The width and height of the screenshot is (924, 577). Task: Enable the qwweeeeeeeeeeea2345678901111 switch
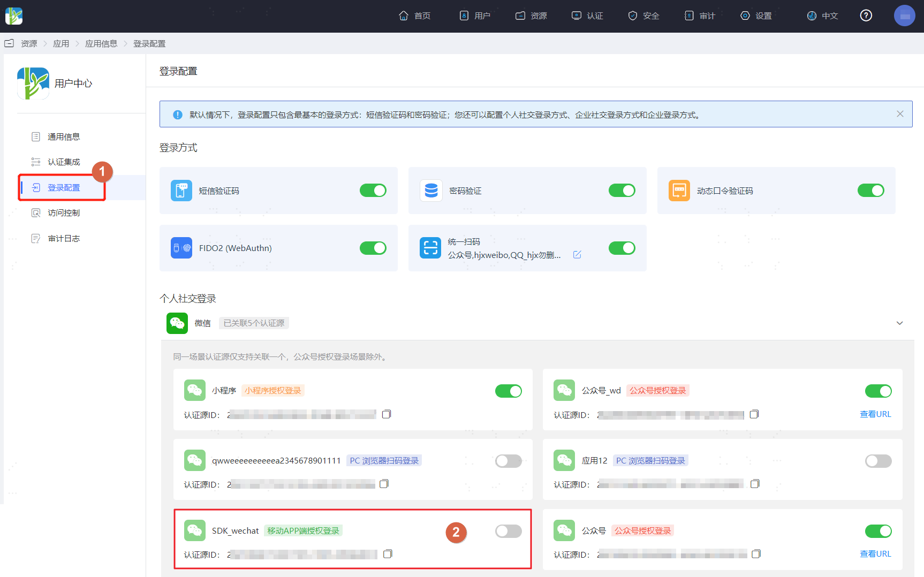click(x=509, y=461)
